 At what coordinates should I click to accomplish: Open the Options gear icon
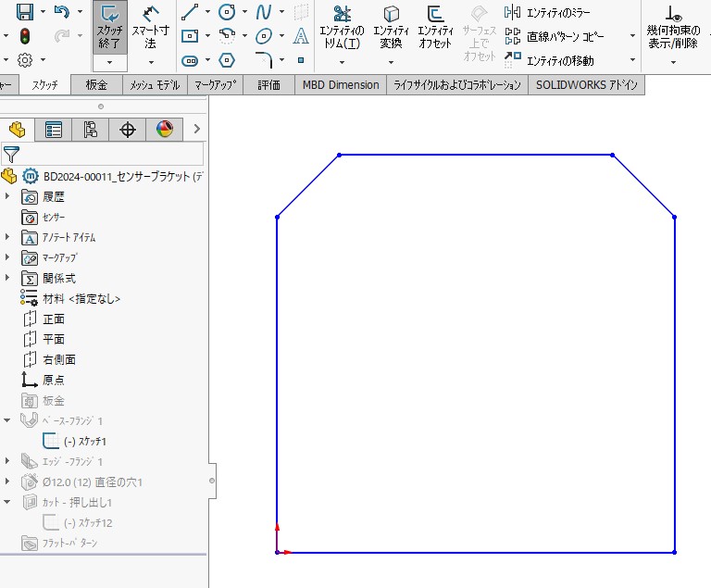coord(25,60)
